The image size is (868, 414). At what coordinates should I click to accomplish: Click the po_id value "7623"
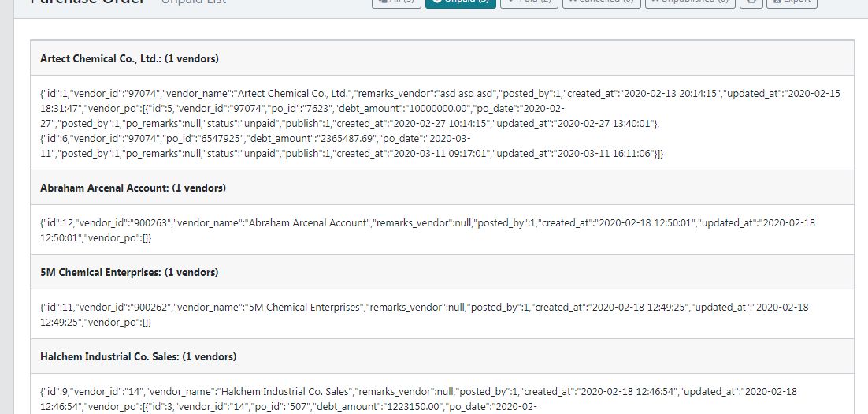point(317,109)
